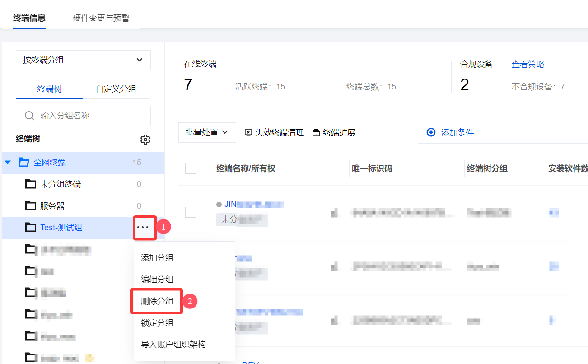Click the 不合规设备: 7 statistic
This screenshot has width=588, height=364.
(x=538, y=86)
